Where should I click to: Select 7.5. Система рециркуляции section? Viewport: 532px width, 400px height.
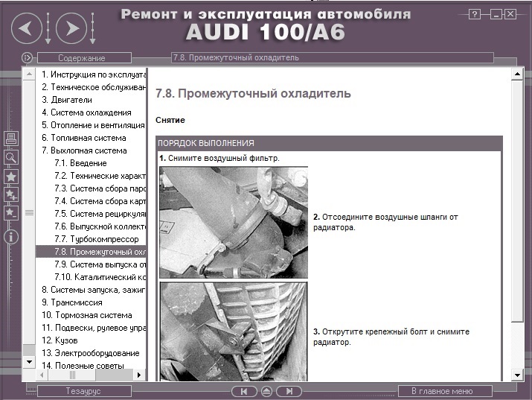100,214
